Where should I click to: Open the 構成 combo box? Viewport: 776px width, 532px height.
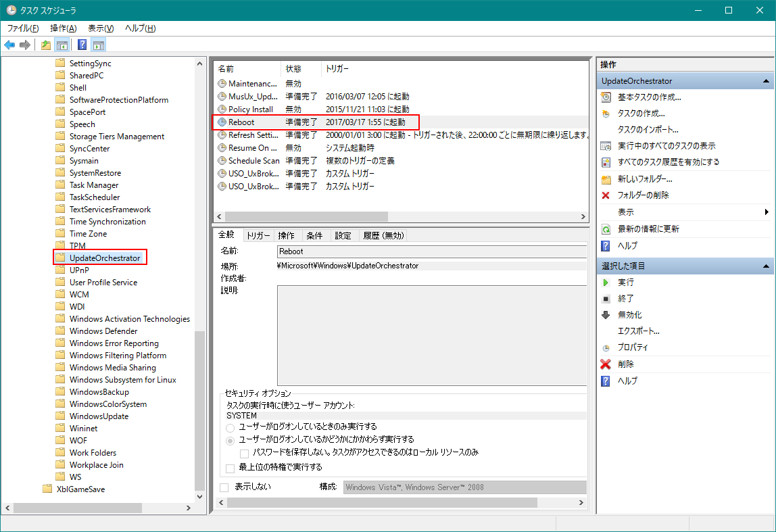click(464, 487)
